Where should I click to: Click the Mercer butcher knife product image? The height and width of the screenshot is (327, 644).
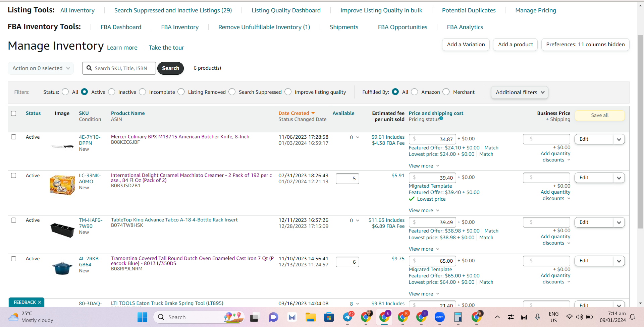(62, 146)
